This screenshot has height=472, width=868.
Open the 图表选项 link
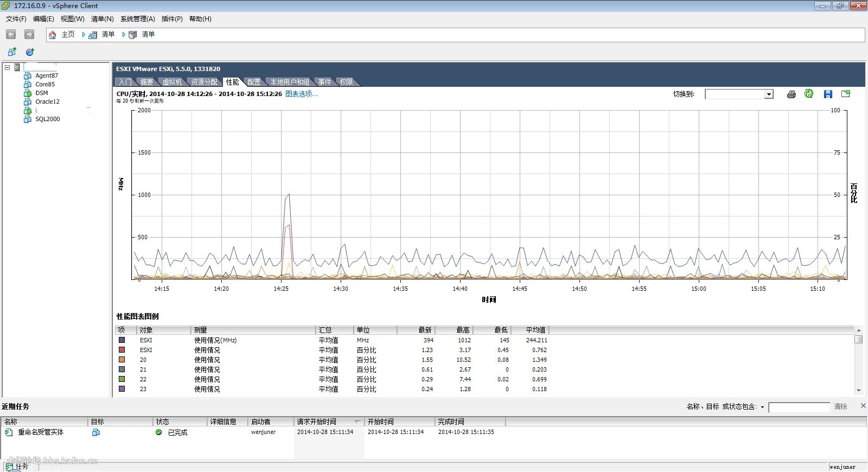(x=302, y=94)
